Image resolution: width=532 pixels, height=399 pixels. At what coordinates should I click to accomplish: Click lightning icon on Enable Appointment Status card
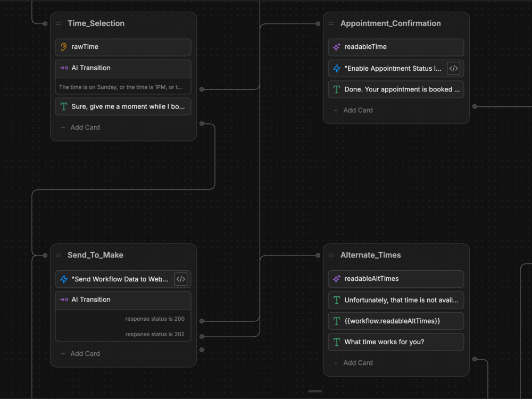(337, 68)
